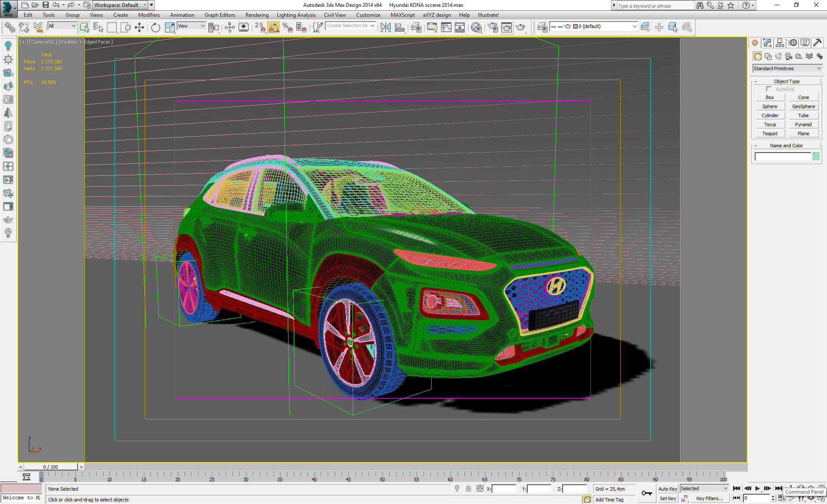The image size is (827, 504).
Task: Open the Civil View menu
Action: pos(335,15)
